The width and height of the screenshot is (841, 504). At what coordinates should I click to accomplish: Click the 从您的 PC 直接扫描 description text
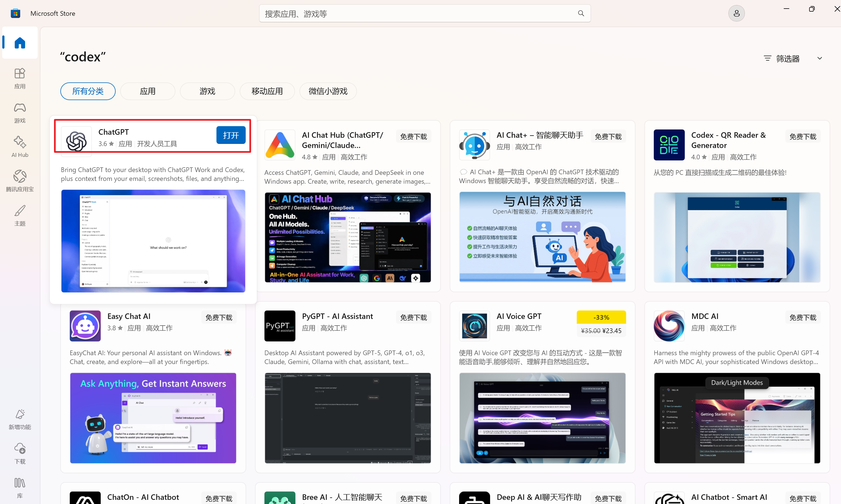coord(720,173)
